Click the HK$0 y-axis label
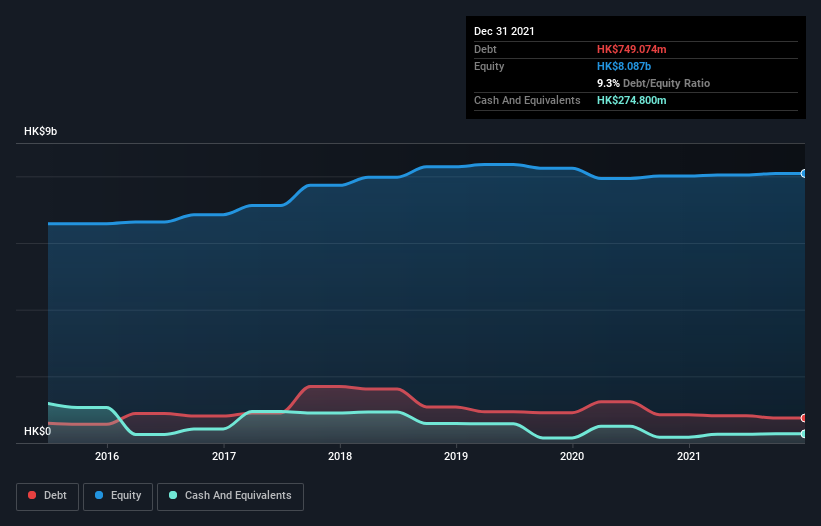Image resolution: width=821 pixels, height=526 pixels. [37, 431]
